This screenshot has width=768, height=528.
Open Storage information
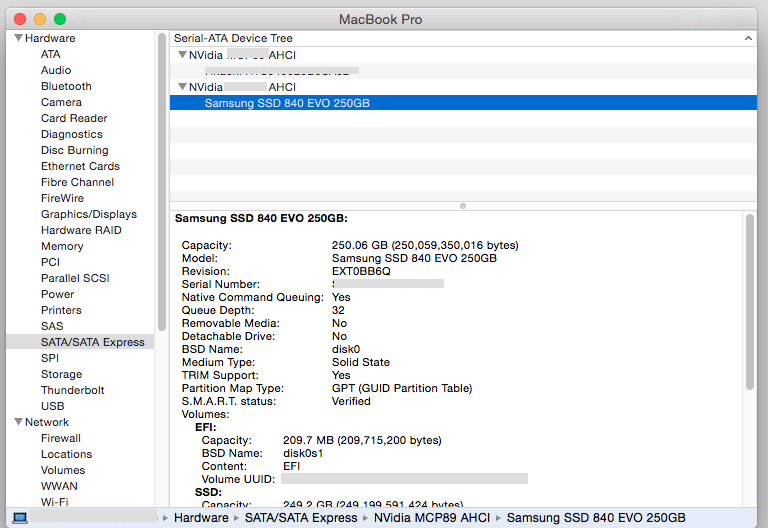point(61,374)
